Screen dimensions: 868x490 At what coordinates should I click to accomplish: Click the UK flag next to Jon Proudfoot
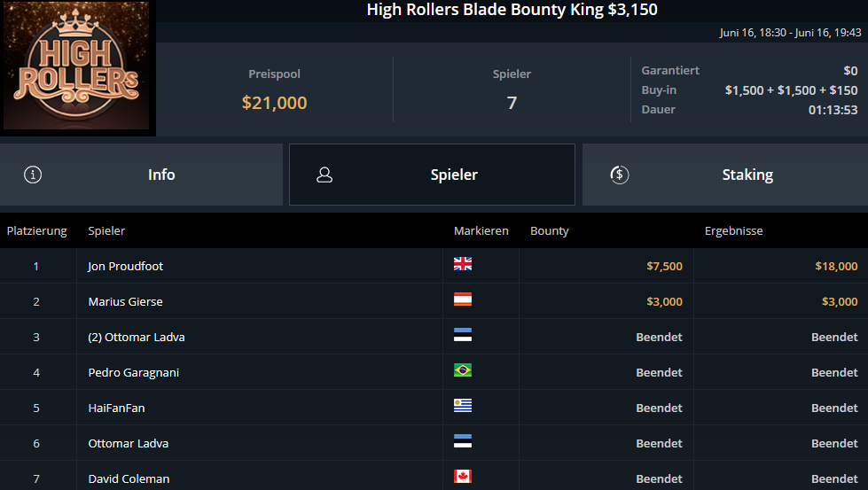[x=463, y=264]
